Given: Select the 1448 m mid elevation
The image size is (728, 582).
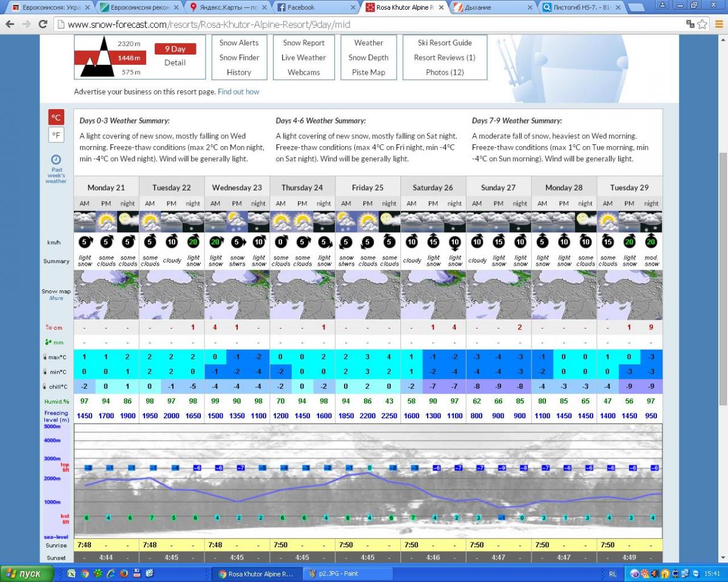Looking at the screenshot, I should click(129, 58).
